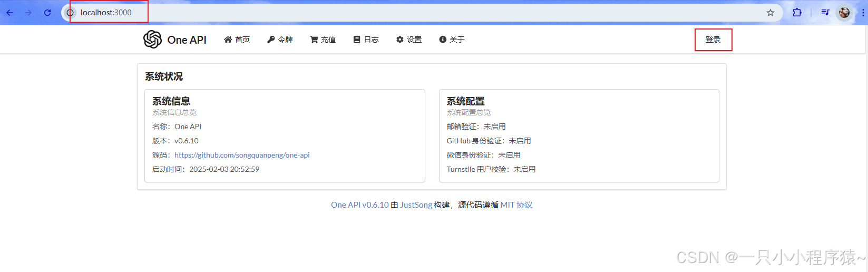868x272 pixels.
Task: Click the 系统配置总览 subtitle
Action: pos(469,112)
